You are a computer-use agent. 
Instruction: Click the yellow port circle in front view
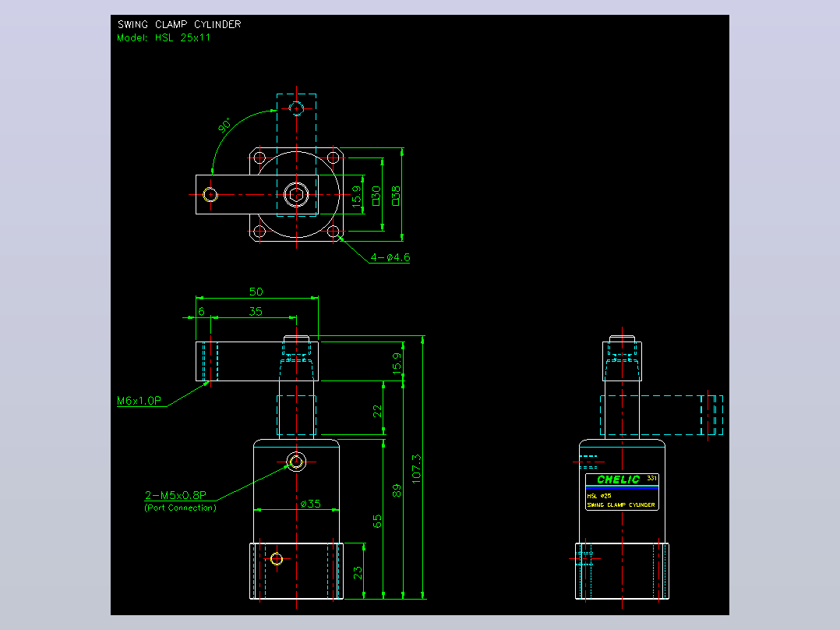coord(296,461)
